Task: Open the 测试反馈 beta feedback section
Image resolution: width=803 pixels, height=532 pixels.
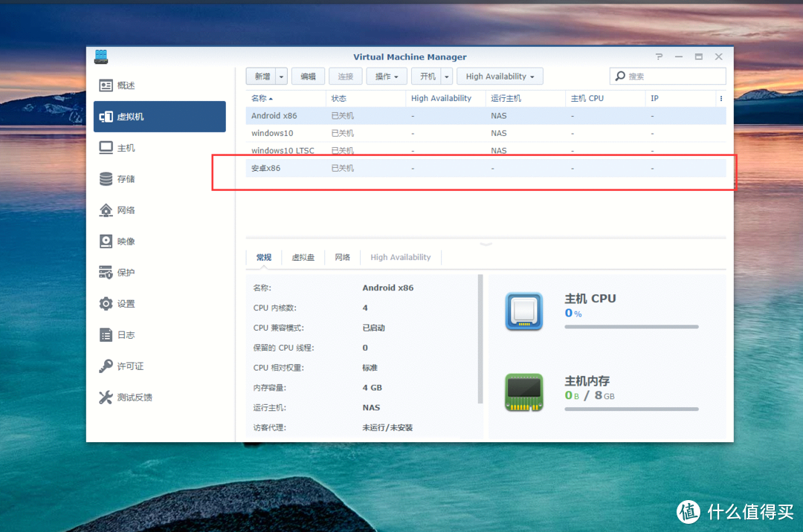Action: pos(160,398)
